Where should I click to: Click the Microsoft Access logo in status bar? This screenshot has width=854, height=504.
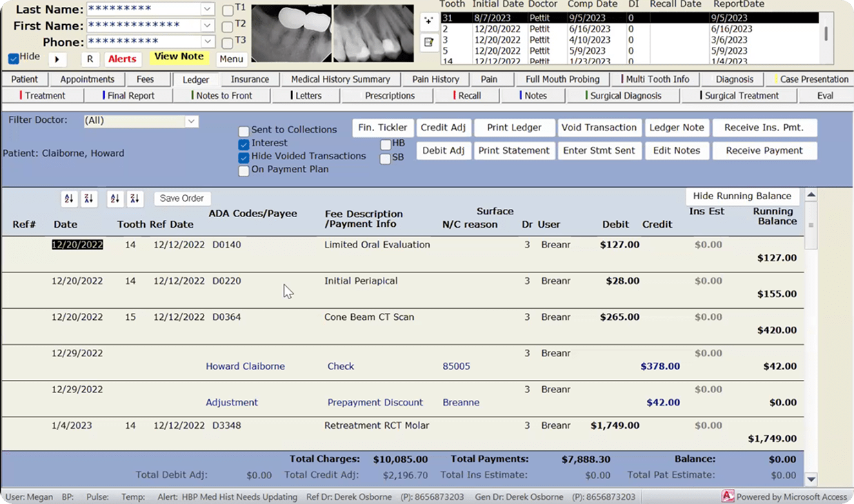click(727, 496)
